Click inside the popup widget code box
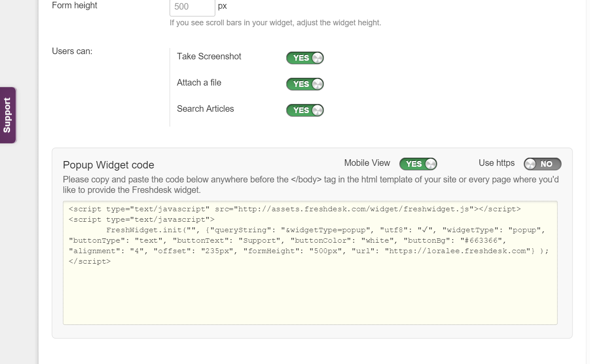 310,263
